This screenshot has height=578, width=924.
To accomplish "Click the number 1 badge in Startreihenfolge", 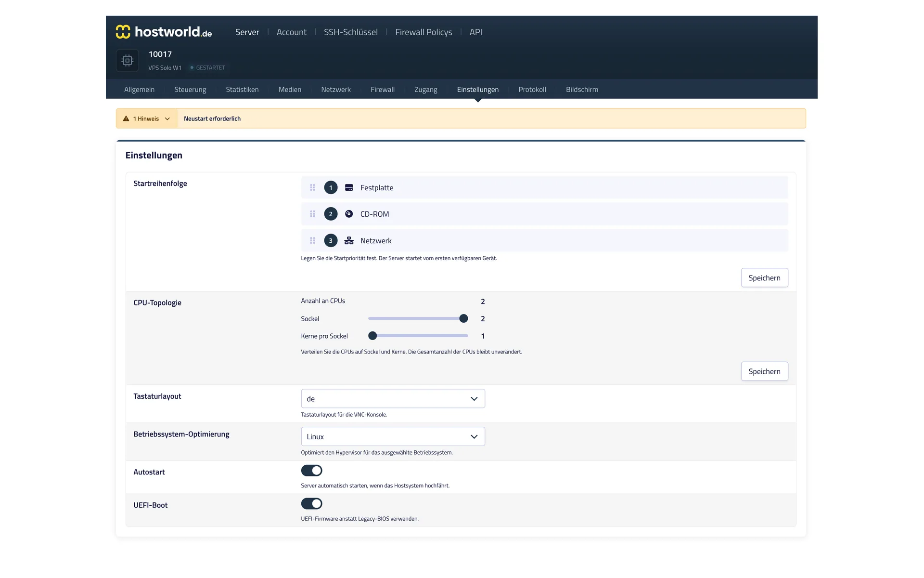I will pyautogui.click(x=331, y=187).
